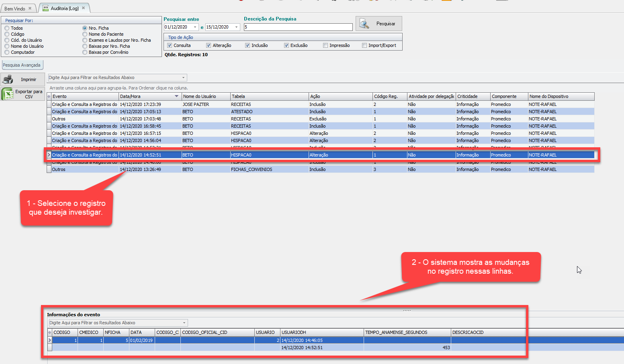The width and height of the screenshot is (624, 364).
Task: Click the Excel icon for Exportar para CSV
Action: 7,94
